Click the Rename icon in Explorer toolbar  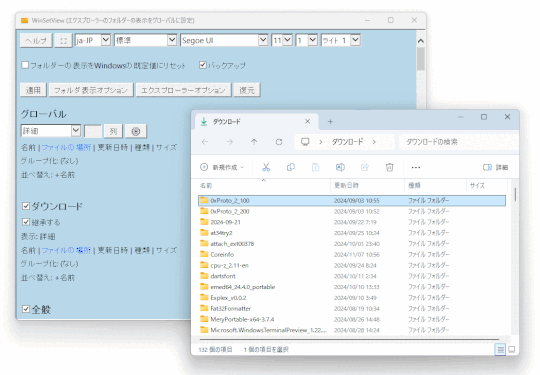pyautogui.click(x=340, y=167)
